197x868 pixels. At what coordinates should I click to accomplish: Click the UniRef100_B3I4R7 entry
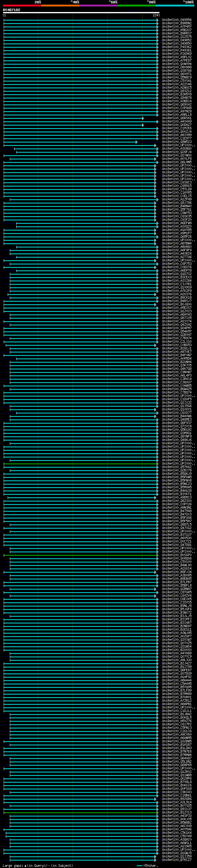(x=176, y=623)
